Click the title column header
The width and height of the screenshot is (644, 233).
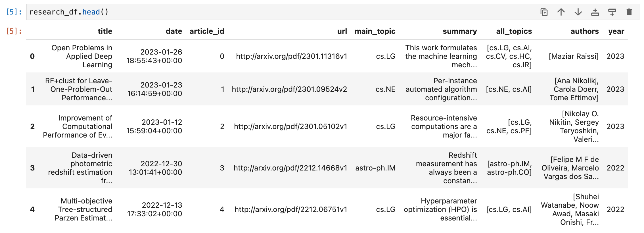pos(105,31)
